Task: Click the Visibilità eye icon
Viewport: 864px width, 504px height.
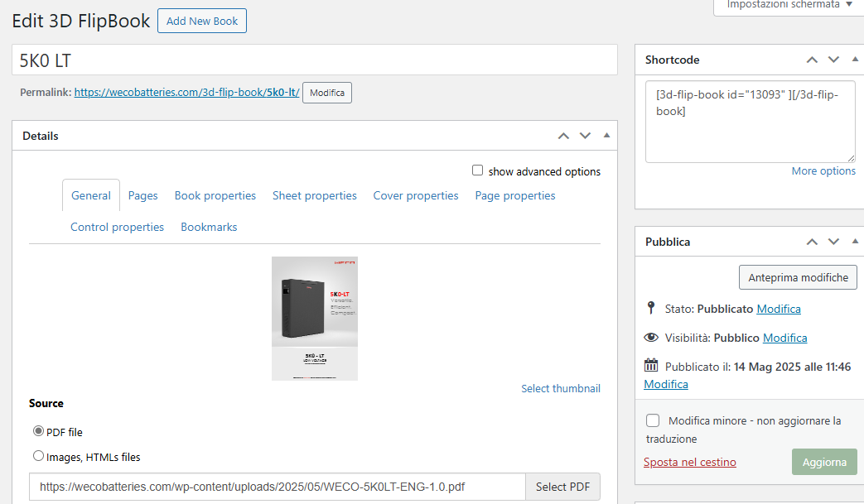Action: [x=651, y=338]
